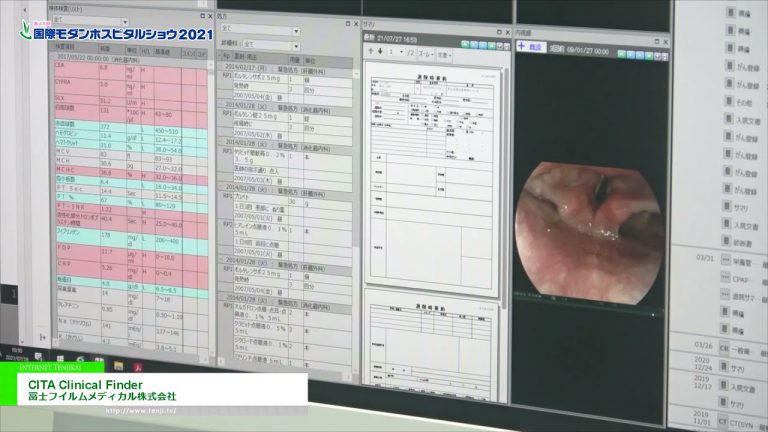Screen dimensions: 768x432
Task: Click the endoscopic image in 内視鏡 panel
Action: tap(589, 232)
